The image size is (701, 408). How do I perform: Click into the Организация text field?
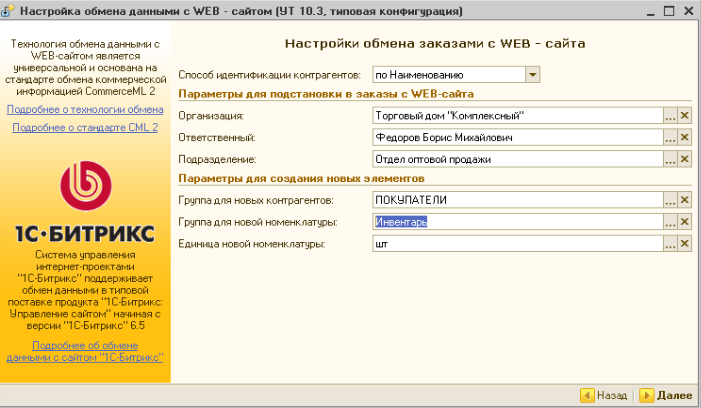pos(515,116)
